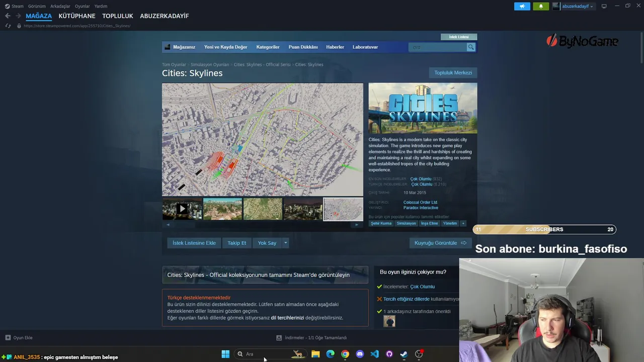Viewport: 644px width, 362px height.
Task: Reload the store page
Action: [8, 26]
